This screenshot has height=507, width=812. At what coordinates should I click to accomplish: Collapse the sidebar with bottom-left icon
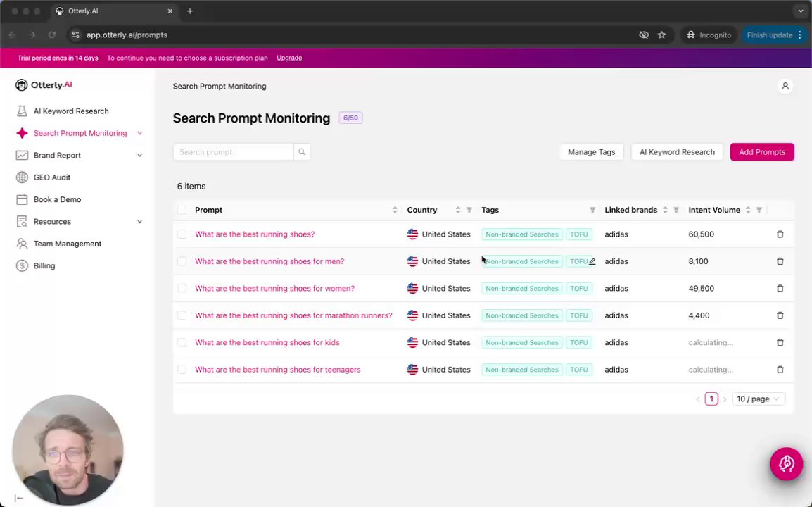(18, 498)
